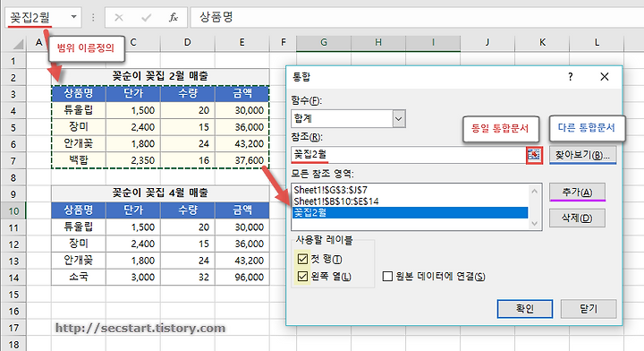Viewport: 644px width, 351px height.
Task: Click the 삭제 delete button
Action: [x=577, y=218]
